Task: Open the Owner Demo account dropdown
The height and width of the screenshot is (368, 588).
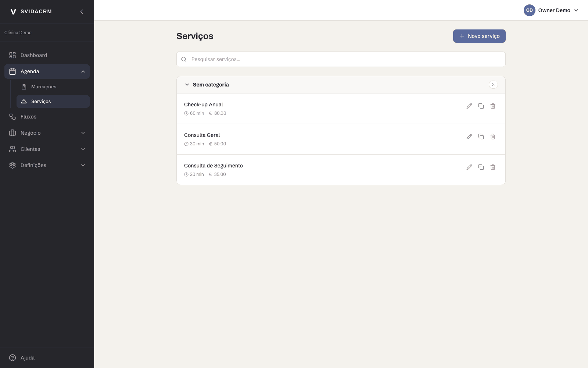Action: coord(551,10)
